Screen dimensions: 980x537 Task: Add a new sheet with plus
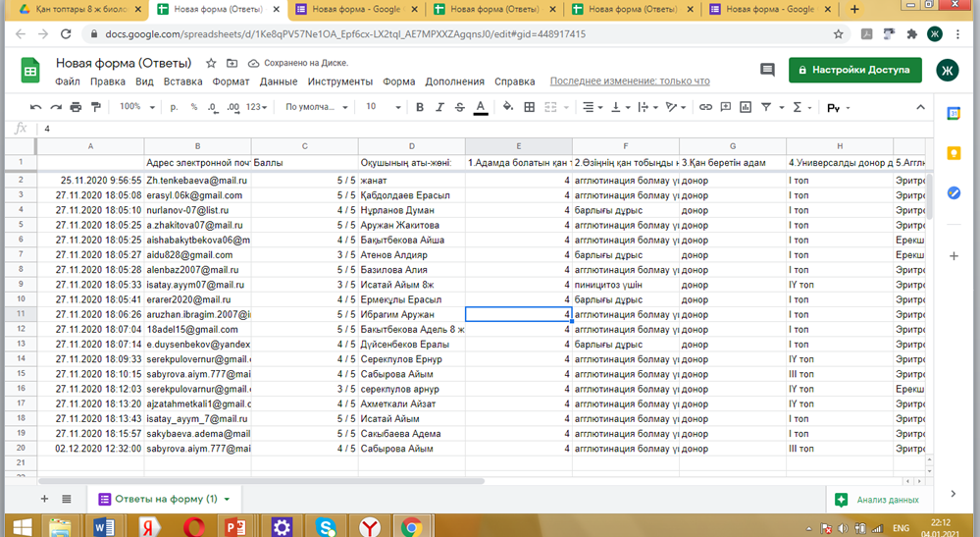44,499
